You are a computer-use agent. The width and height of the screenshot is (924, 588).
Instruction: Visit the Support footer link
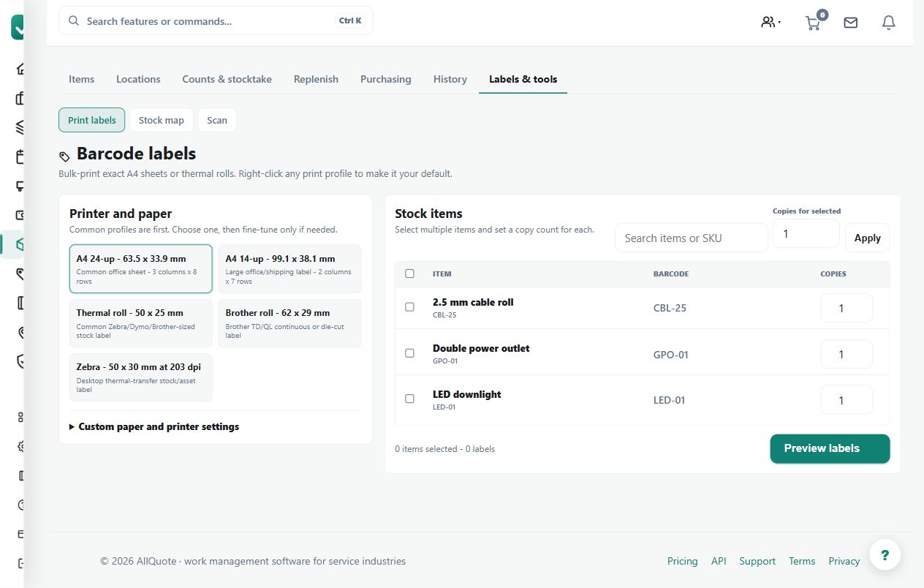(757, 561)
